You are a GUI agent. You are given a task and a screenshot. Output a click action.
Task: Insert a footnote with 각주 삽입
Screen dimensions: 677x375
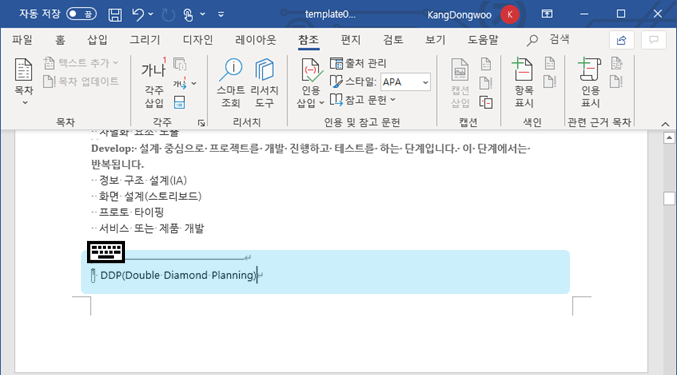point(153,84)
